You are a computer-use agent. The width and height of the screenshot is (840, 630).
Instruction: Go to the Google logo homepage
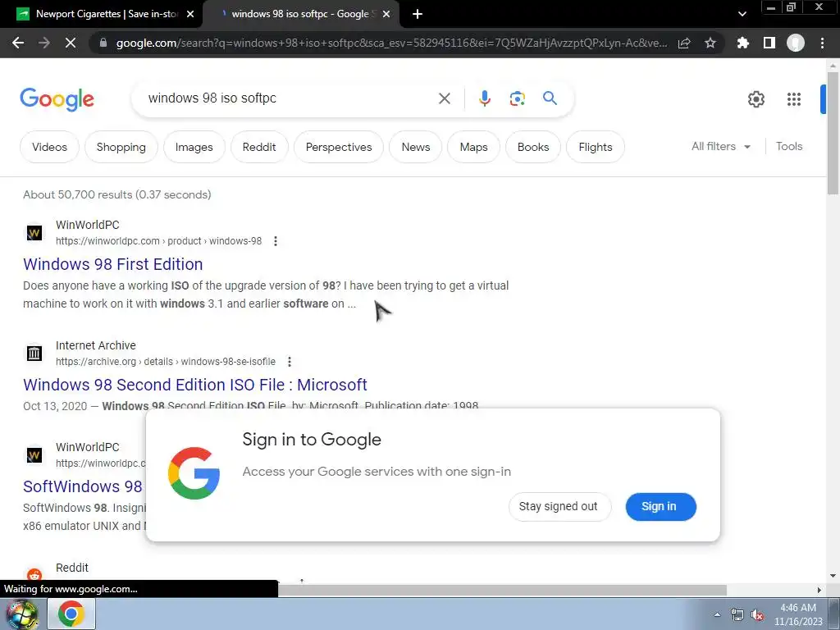click(57, 99)
